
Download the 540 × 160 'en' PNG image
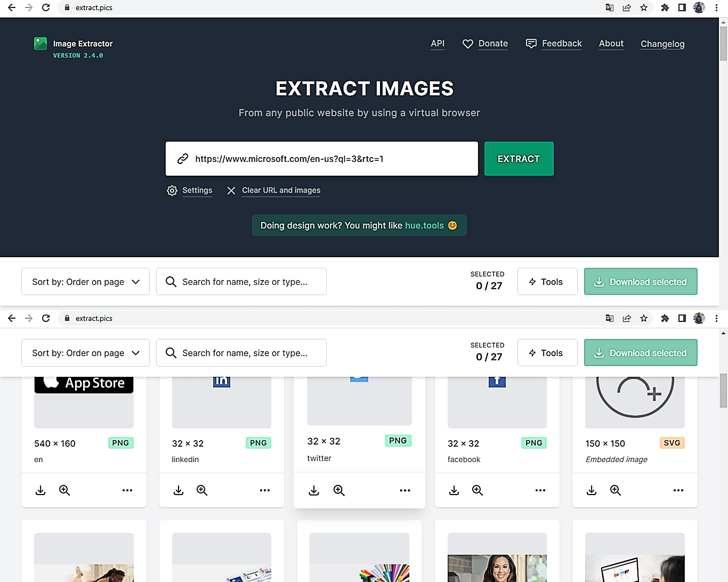coord(40,490)
